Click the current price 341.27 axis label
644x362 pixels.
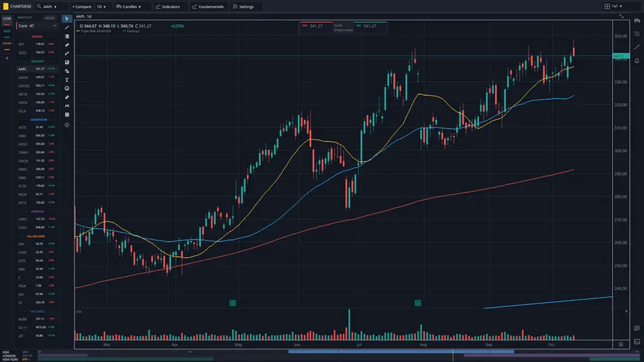coord(621,56)
